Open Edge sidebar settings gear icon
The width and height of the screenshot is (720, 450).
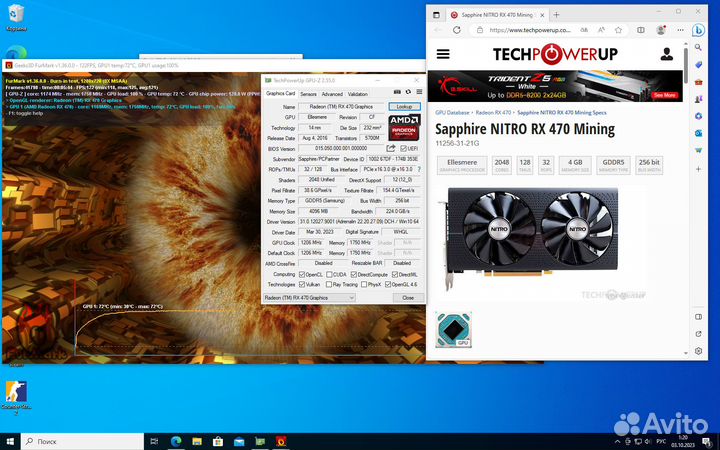click(698, 351)
